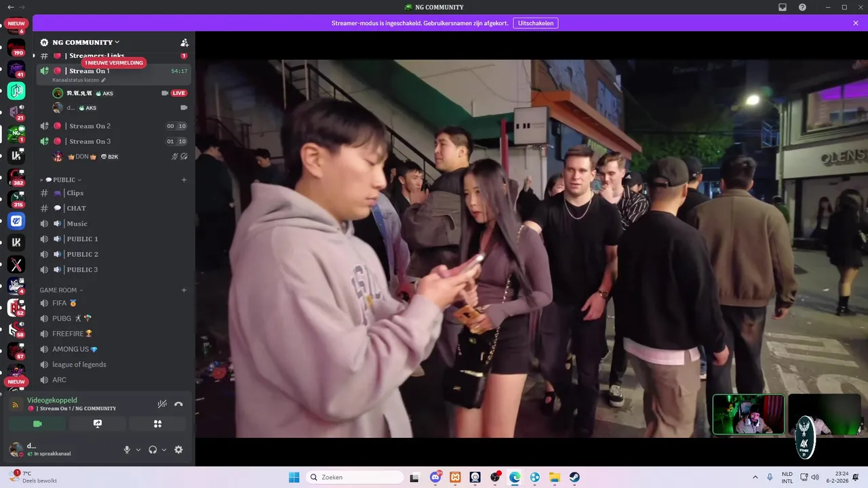Click Kanaalstatus kiezen to set channel status

pyautogui.click(x=79, y=80)
